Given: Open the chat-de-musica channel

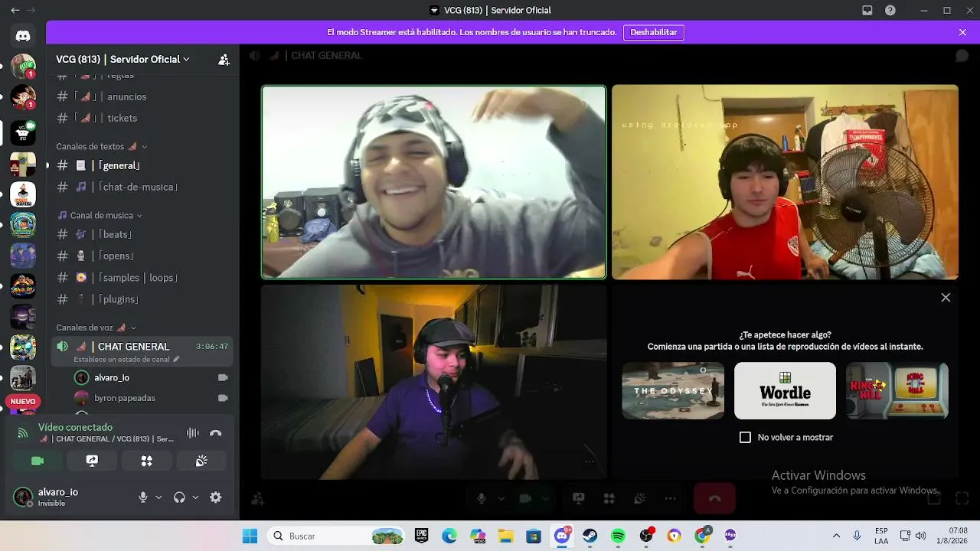Looking at the screenshot, I should 142,187.
